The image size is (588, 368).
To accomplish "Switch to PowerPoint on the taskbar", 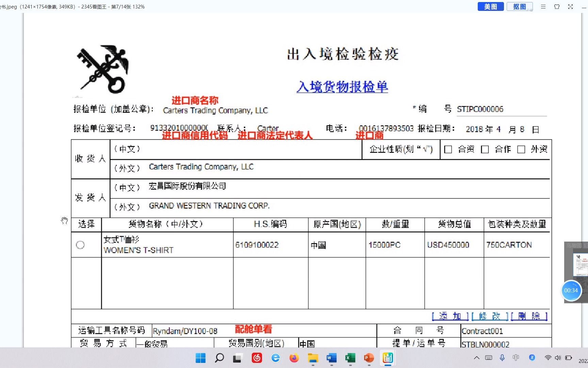I will point(369,358).
